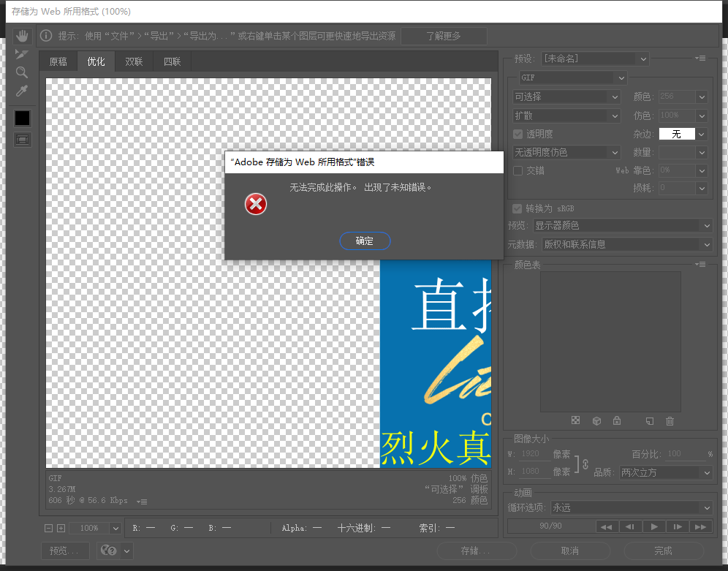
Task: Switch to the 四联 tab
Action: pos(171,61)
